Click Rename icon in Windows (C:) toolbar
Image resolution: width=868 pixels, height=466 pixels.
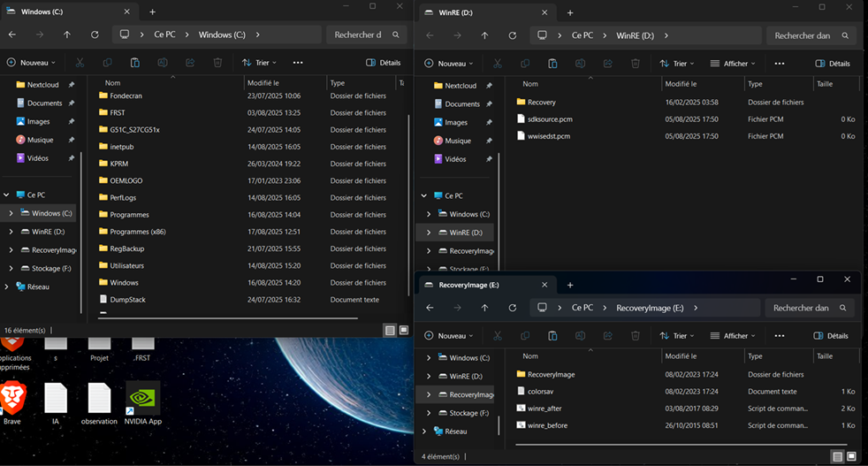pos(162,63)
